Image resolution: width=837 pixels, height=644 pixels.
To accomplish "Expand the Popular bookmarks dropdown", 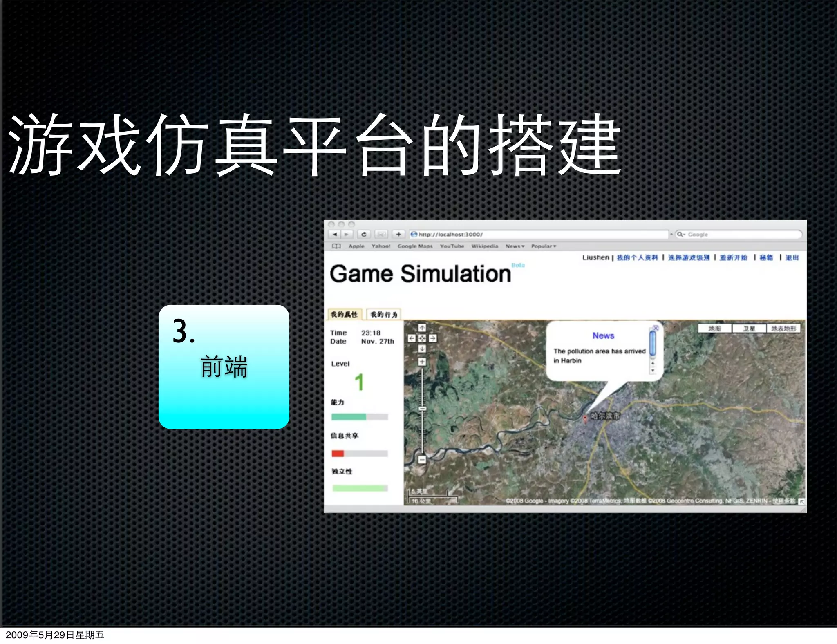I will [x=544, y=246].
